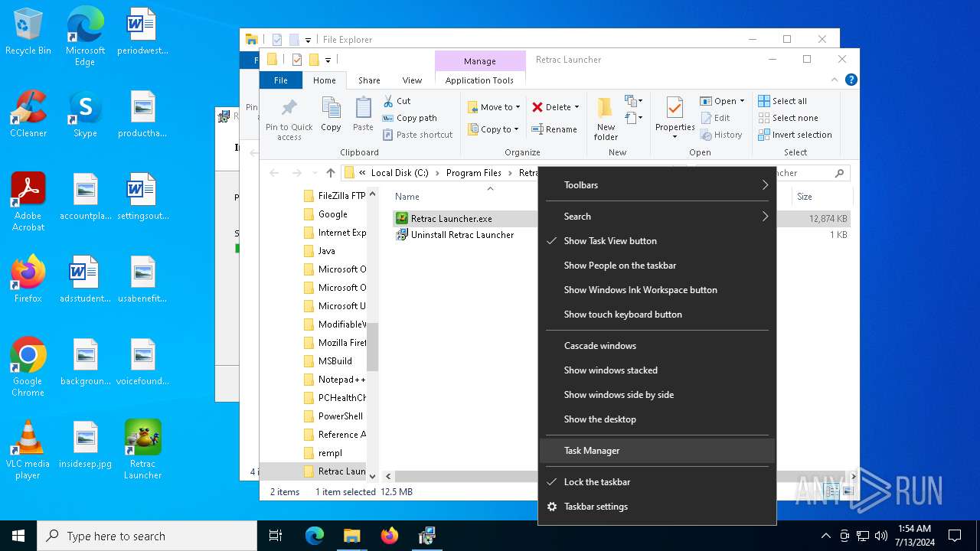Viewport: 980px width, 551px height.
Task: Choose Cascade windows
Action: (657, 346)
